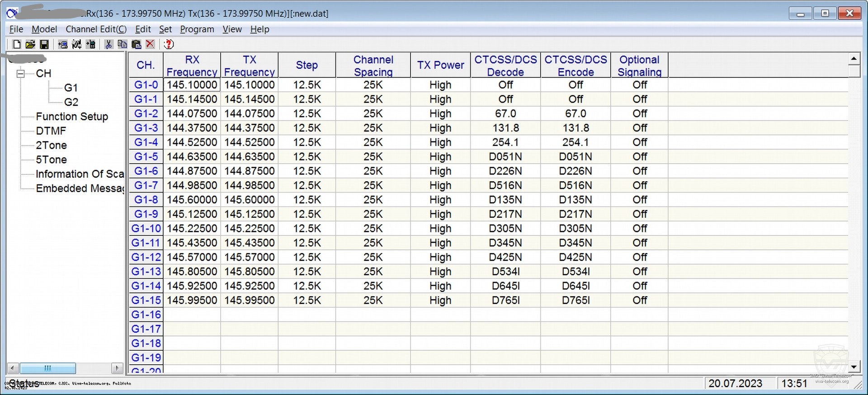Open help with the question mark icon
This screenshot has height=395, width=868.
tap(169, 44)
